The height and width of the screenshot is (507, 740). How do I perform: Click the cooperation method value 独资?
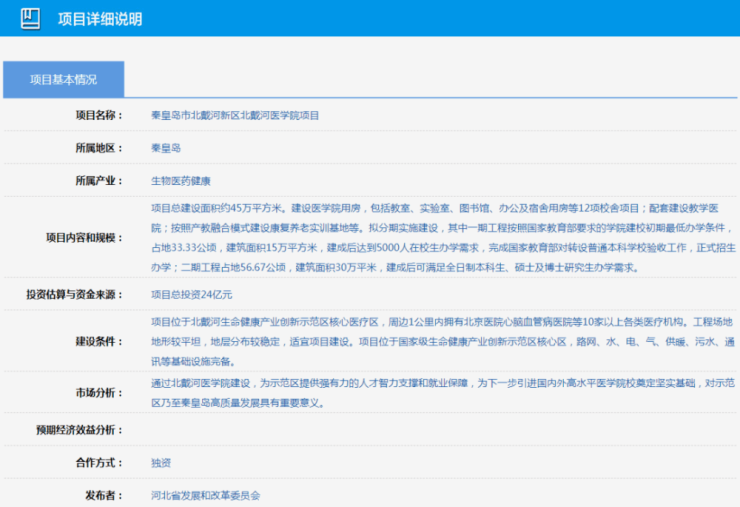[160, 463]
